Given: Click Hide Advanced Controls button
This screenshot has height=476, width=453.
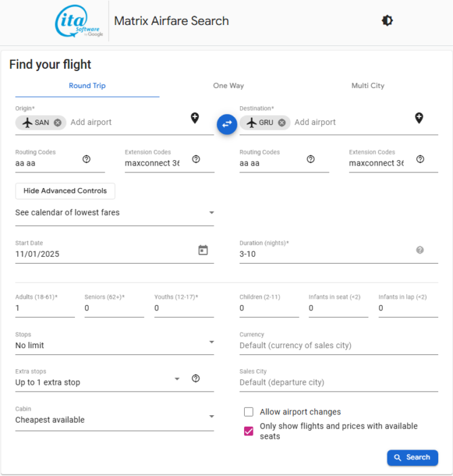Looking at the screenshot, I should tap(65, 191).
